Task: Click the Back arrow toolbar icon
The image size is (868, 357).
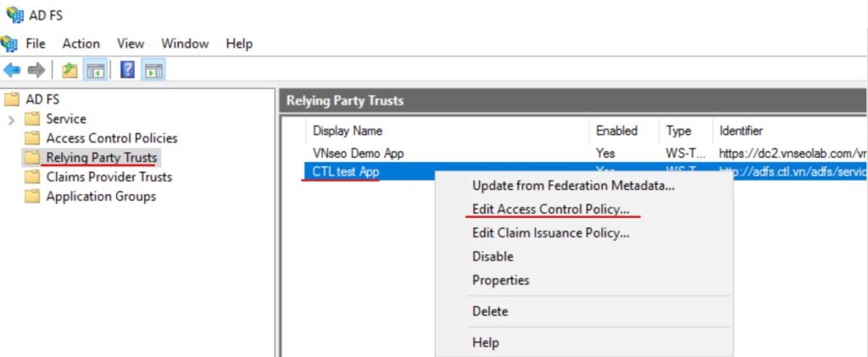Action: pos(12,70)
